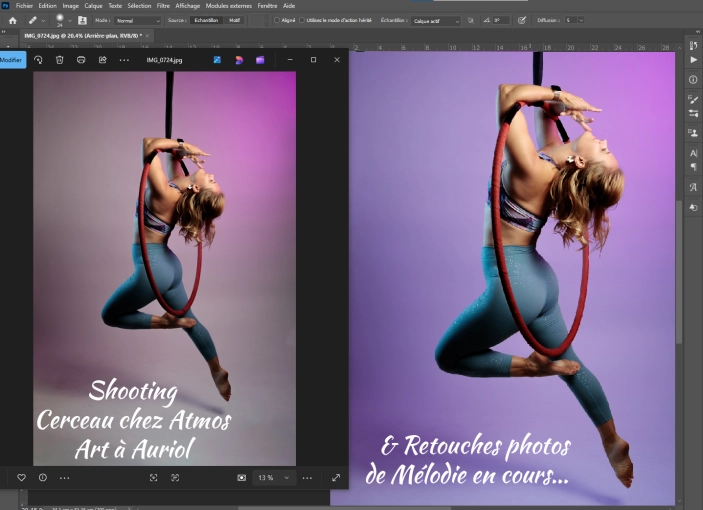The height and width of the screenshot is (510, 703).
Task: Open the Fichier menu
Action: [24, 6]
